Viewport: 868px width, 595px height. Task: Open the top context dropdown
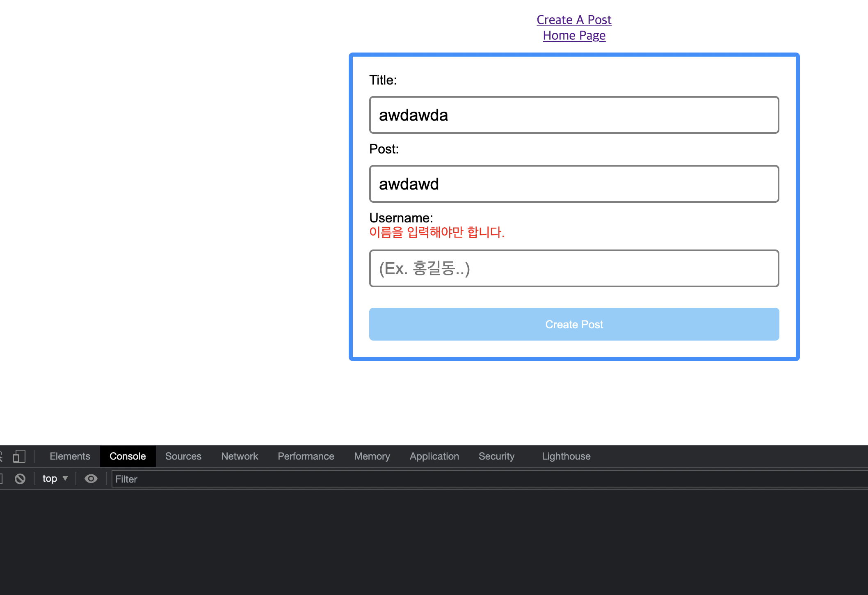tap(55, 479)
